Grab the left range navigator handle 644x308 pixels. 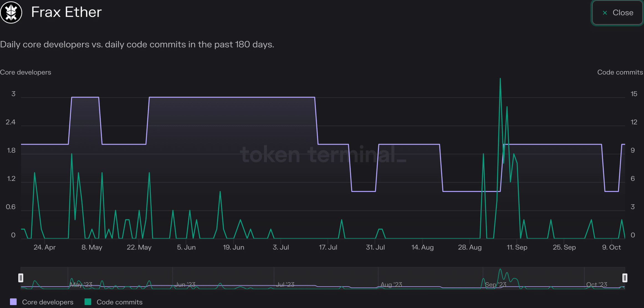(x=21, y=278)
